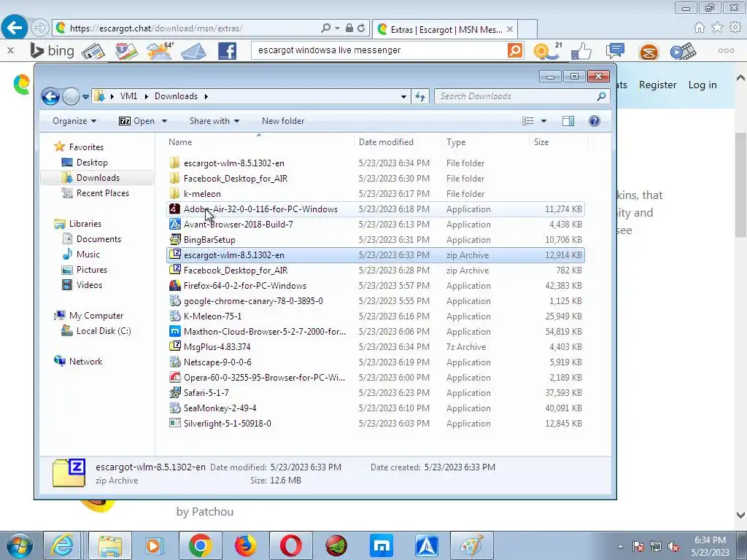Click Log in link on the web page
This screenshot has height=560, width=747.
pyautogui.click(x=703, y=85)
